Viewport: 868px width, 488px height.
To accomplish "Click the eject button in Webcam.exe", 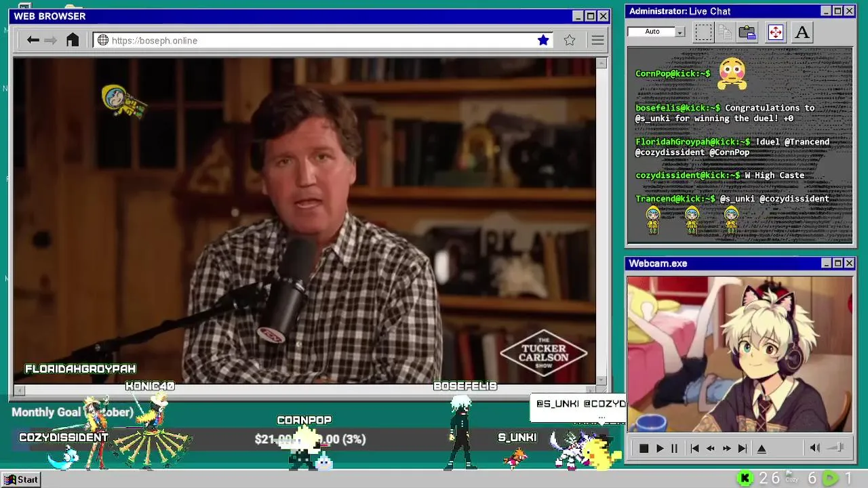I will 762,448.
